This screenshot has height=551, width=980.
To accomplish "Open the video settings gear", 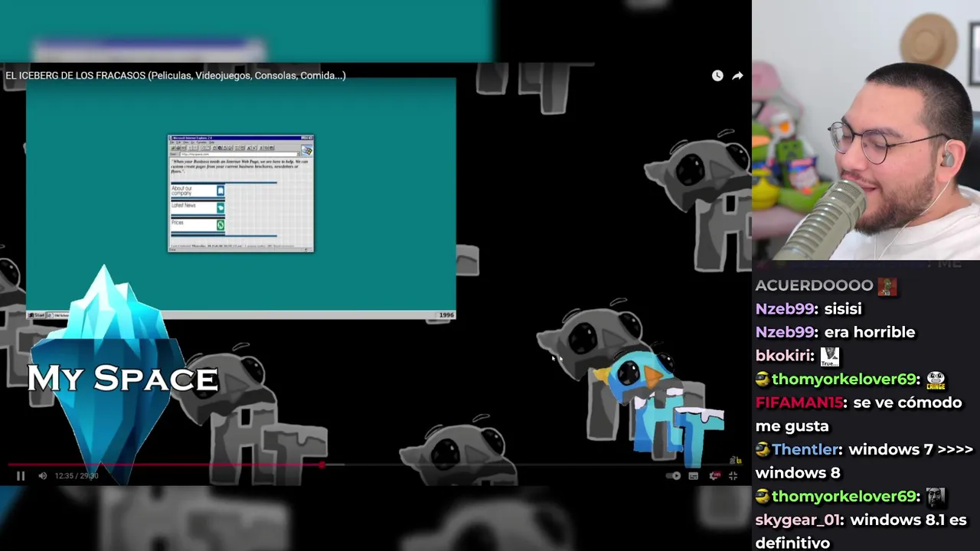I will [714, 476].
